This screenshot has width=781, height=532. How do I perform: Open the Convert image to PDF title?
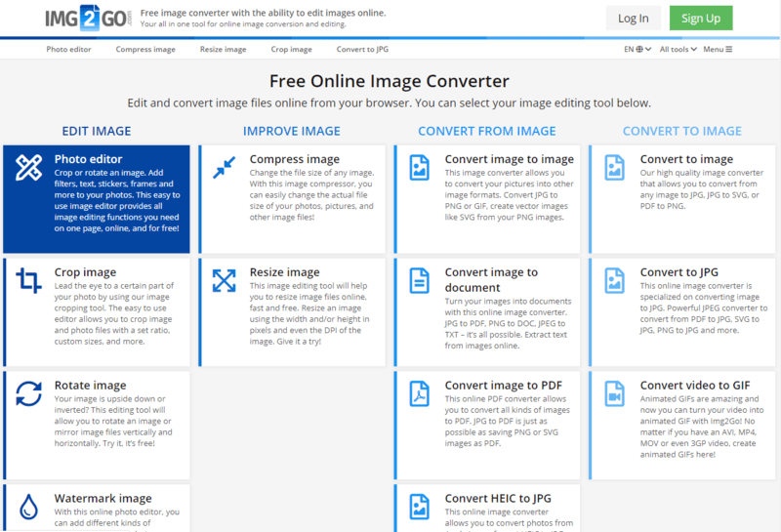pos(503,385)
